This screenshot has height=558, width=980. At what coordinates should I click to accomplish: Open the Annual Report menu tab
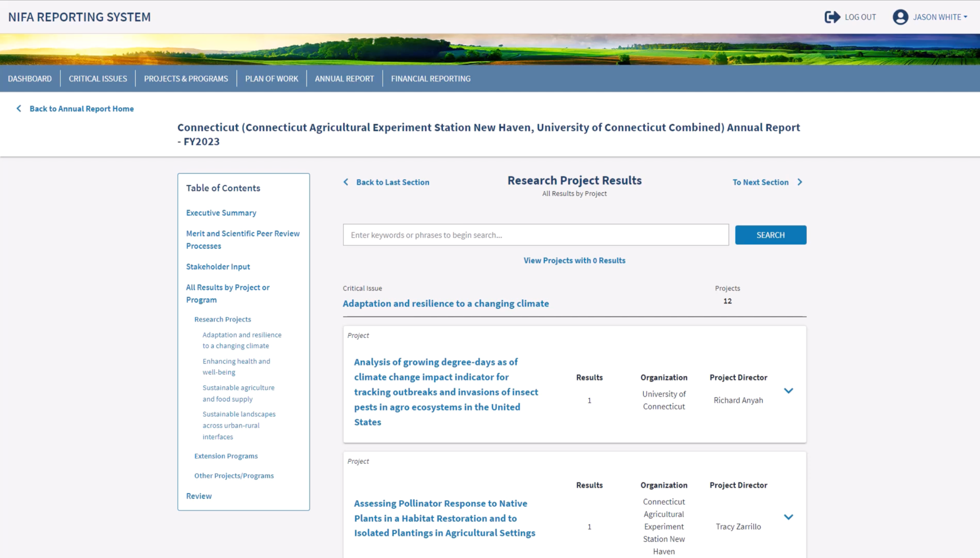[x=344, y=79]
